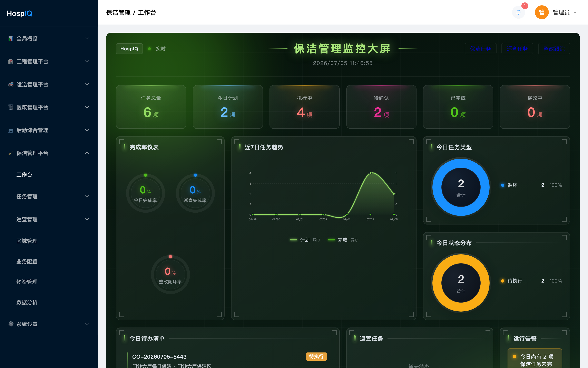The width and height of the screenshot is (588, 368).
Task: Click the 今日计划 stat card
Action: [x=228, y=107]
